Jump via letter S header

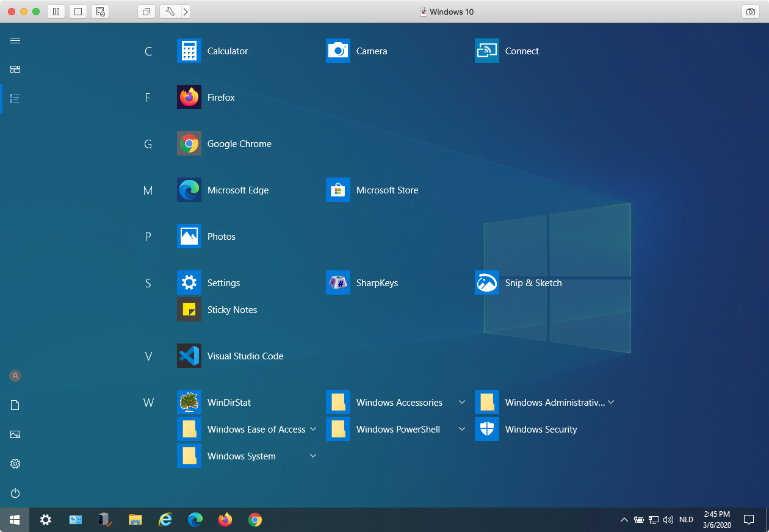tap(148, 283)
